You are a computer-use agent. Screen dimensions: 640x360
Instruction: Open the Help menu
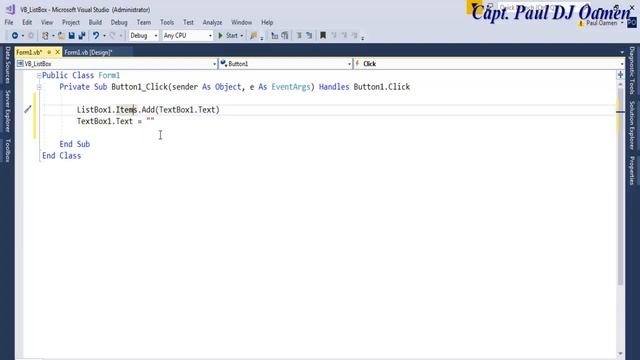tap(267, 22)
